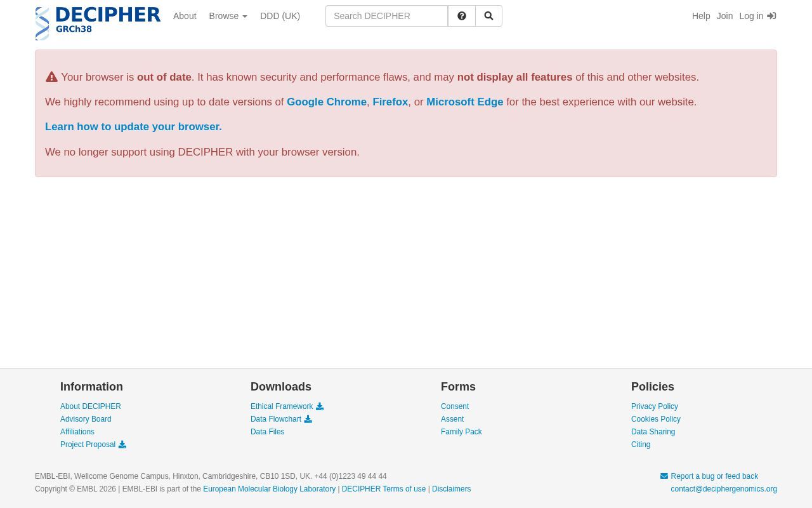Open the Privacy Policy link
The height and width of the screenshot is (508, 812).
(655, 406)
